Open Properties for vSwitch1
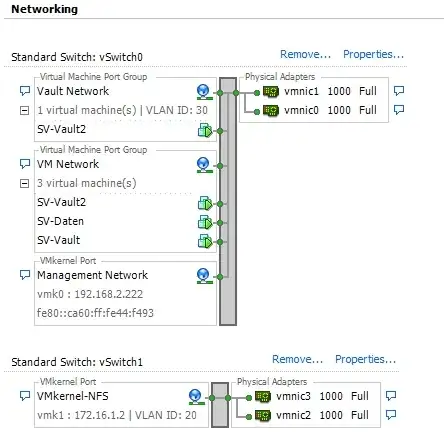This screenshot has height=440, width=444. pos(365,359)
